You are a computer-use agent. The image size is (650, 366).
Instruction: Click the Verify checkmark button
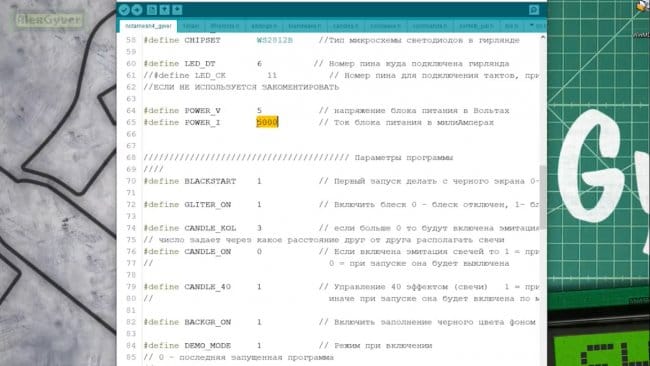124,10
